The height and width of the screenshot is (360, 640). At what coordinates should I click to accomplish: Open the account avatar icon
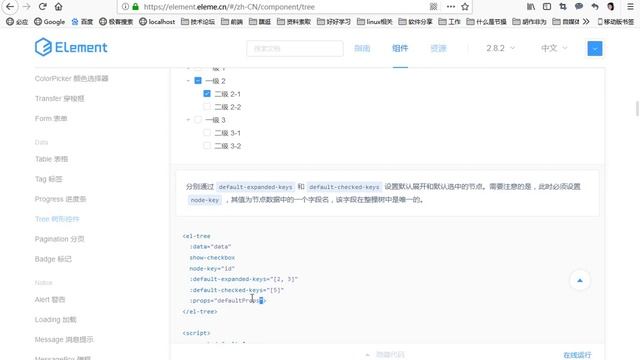click(611, 7)
